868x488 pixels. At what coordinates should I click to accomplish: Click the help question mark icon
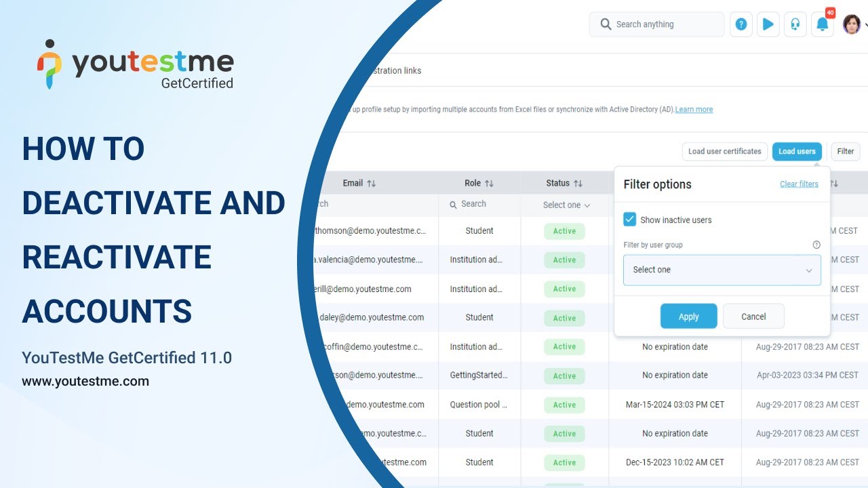tap(741, 24)
